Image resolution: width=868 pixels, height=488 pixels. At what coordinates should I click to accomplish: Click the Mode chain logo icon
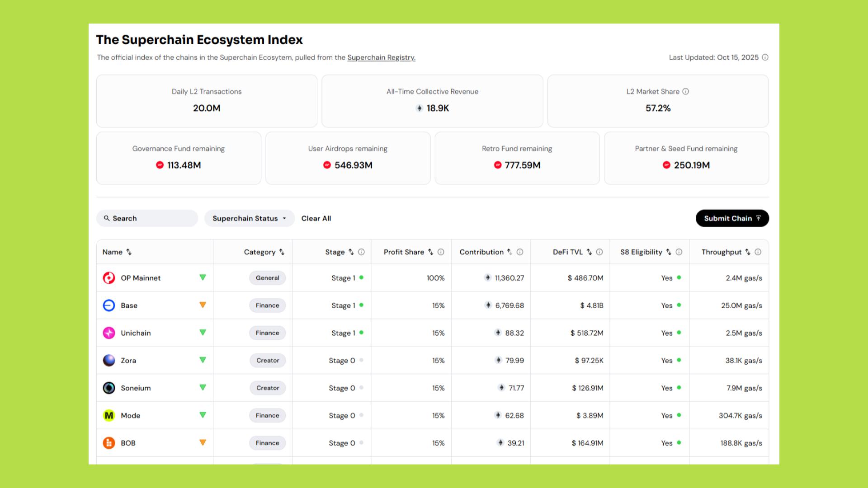coord(109,416)
